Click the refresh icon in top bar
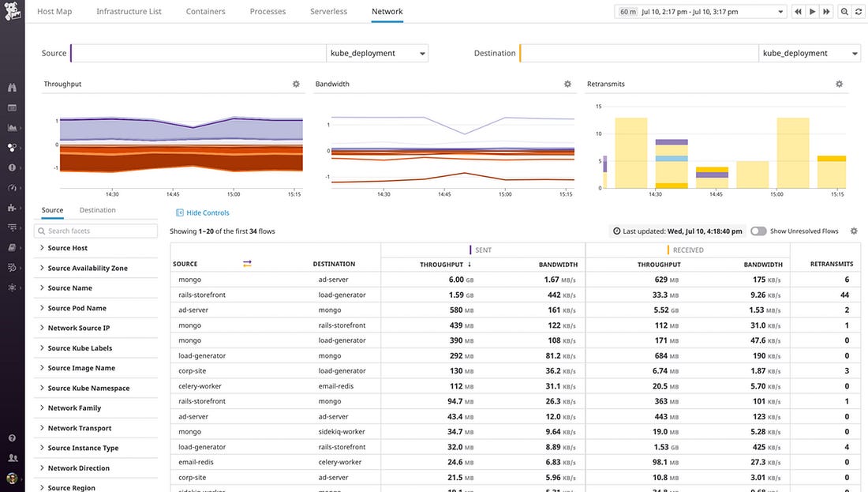 point(859,12)
